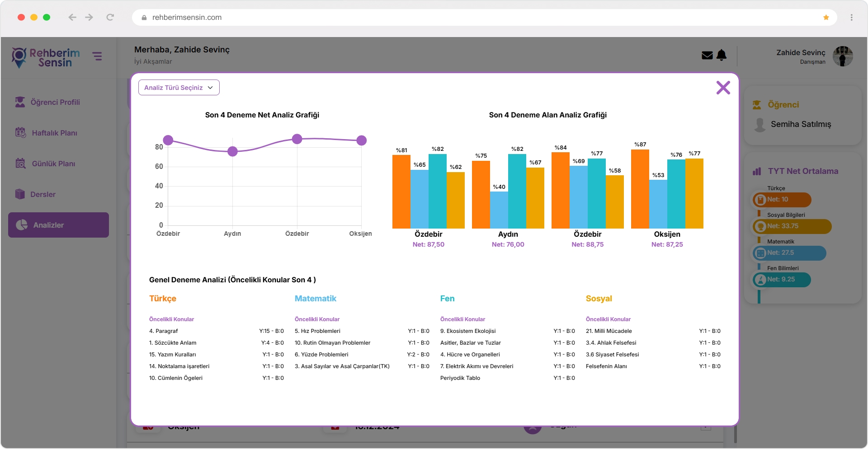Open browser three-dot menu
The width and height of the screenshot is (868, 449).
pyautogui.click(x=851, y=18)
